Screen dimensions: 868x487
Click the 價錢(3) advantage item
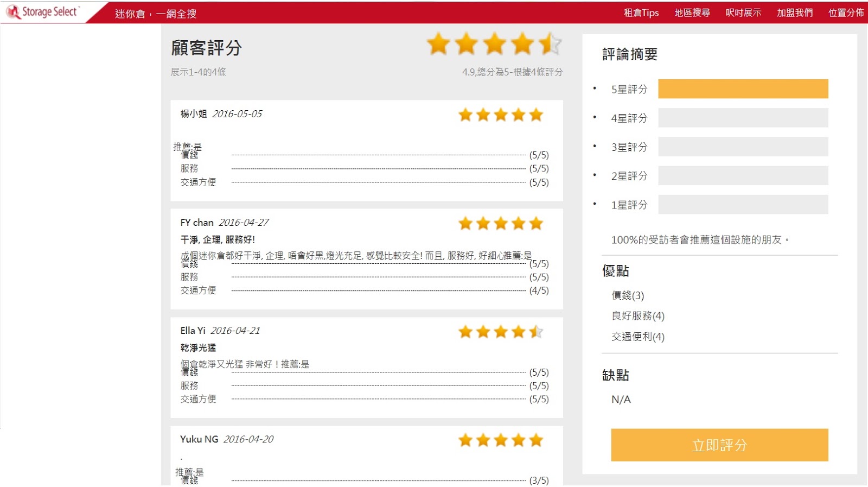[628, 295]
